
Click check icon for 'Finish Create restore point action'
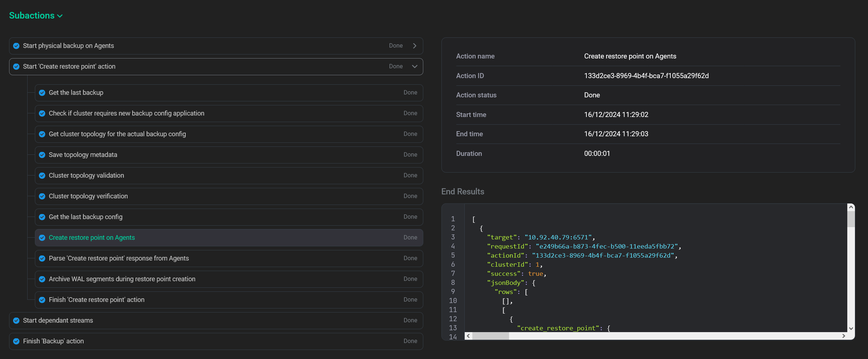(x=42, y=300)
